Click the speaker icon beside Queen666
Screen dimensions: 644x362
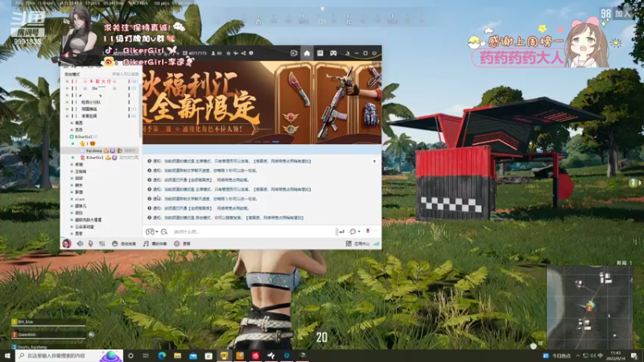(x=91, y=335)
